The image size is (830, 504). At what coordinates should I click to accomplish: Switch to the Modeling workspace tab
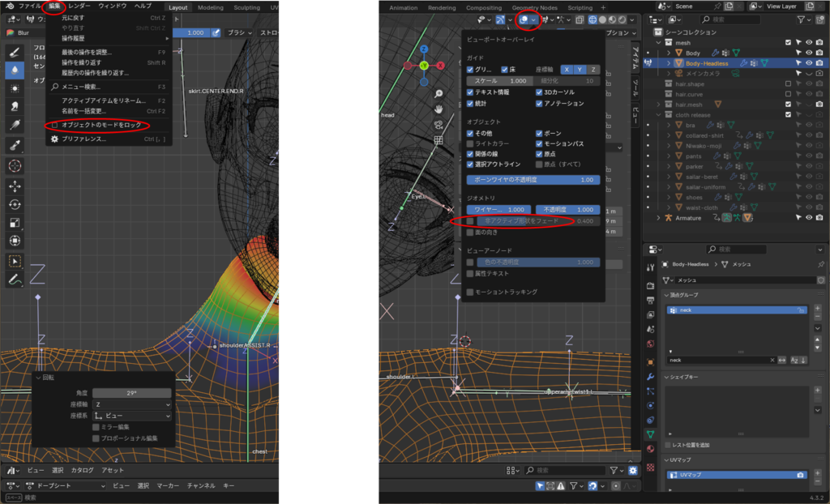[211, 7]
